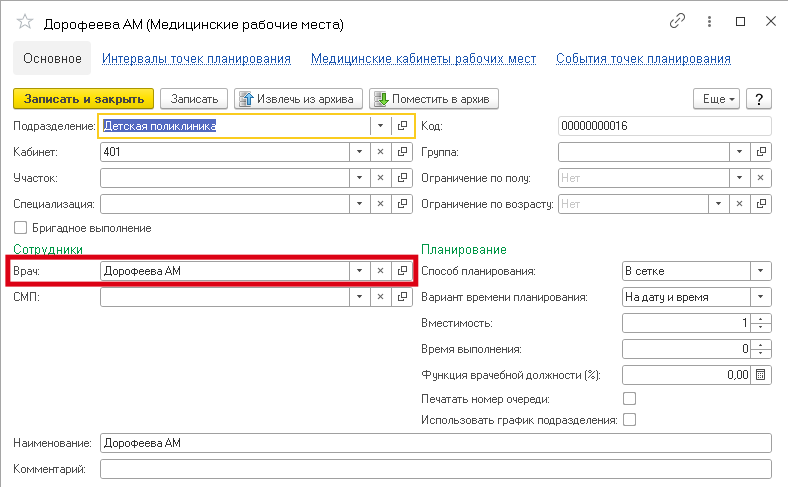Viewport: 788px width, 487px height.
Task: Clear the Кабинет field value
Action: (x=380, y=152)
